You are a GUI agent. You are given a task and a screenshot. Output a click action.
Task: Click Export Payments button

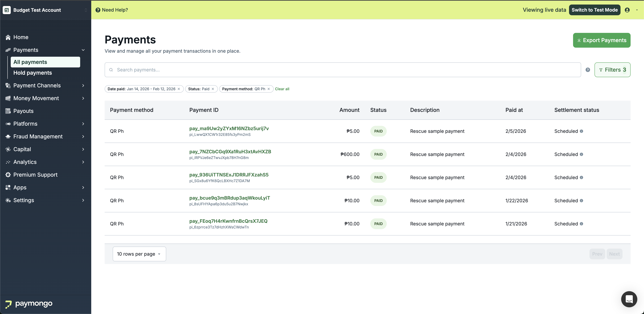[601, 40]
